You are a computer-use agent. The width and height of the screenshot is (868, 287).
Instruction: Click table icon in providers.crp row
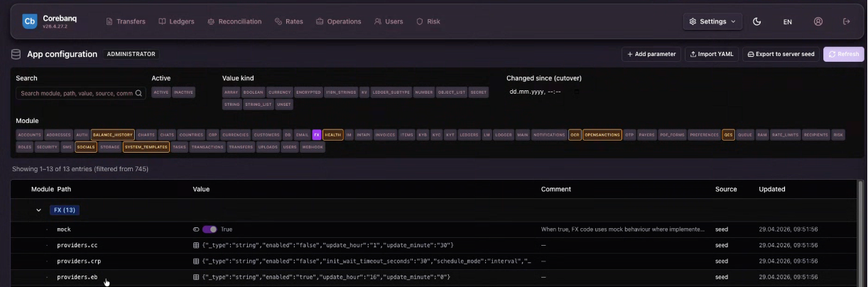coord(197,261)
